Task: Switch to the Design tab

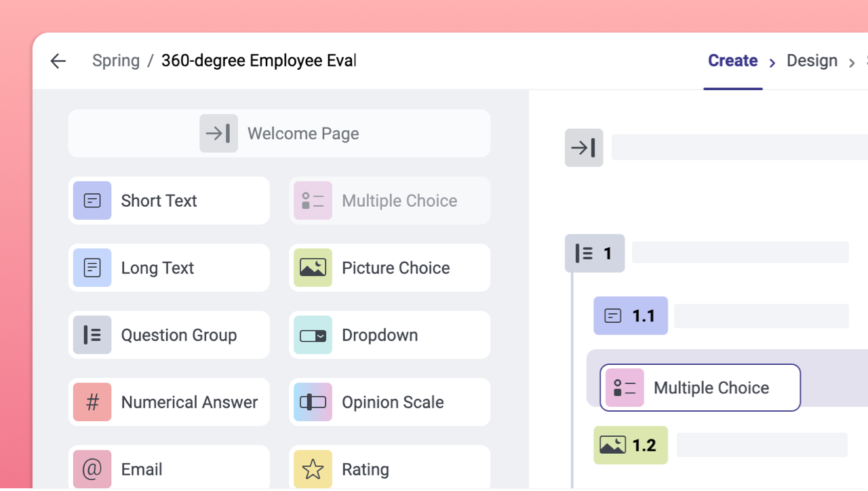Action: (812, 61)
